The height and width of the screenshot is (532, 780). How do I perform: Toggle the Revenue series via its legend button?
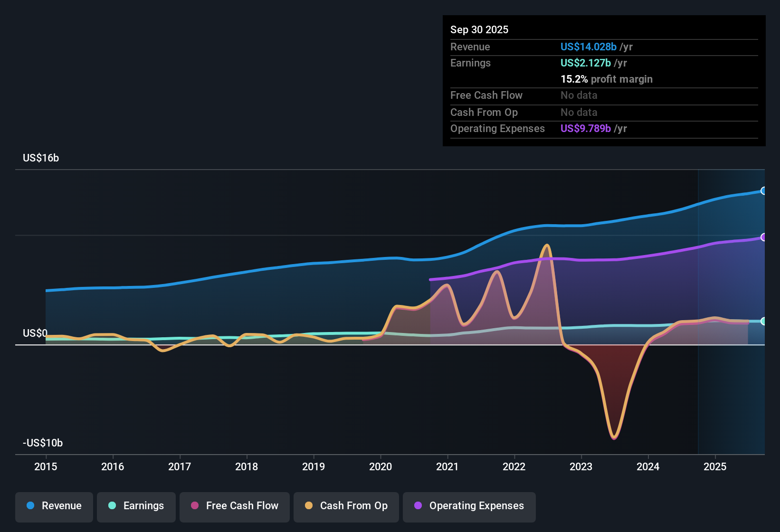tap(54, 506)
